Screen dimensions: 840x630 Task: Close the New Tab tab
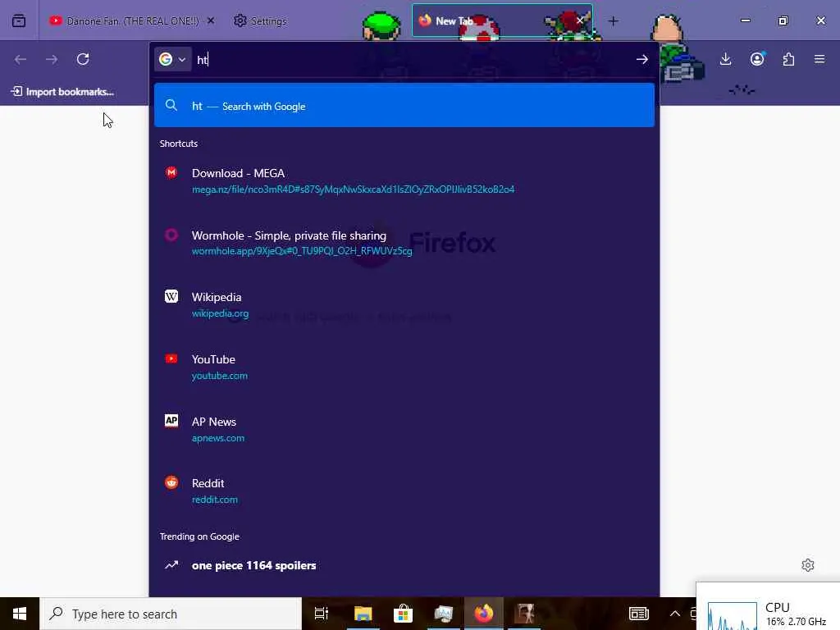(x=580, y=21)
